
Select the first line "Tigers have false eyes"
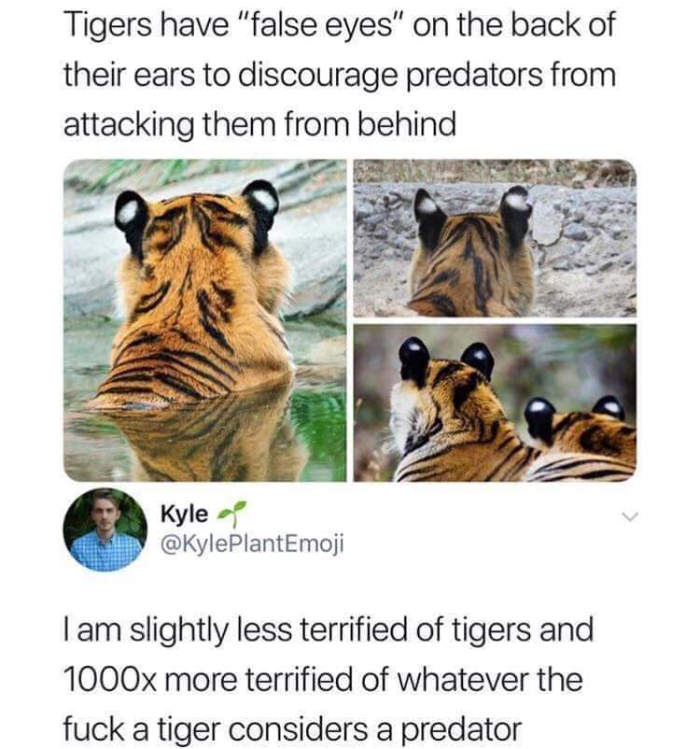pos(339,25)
